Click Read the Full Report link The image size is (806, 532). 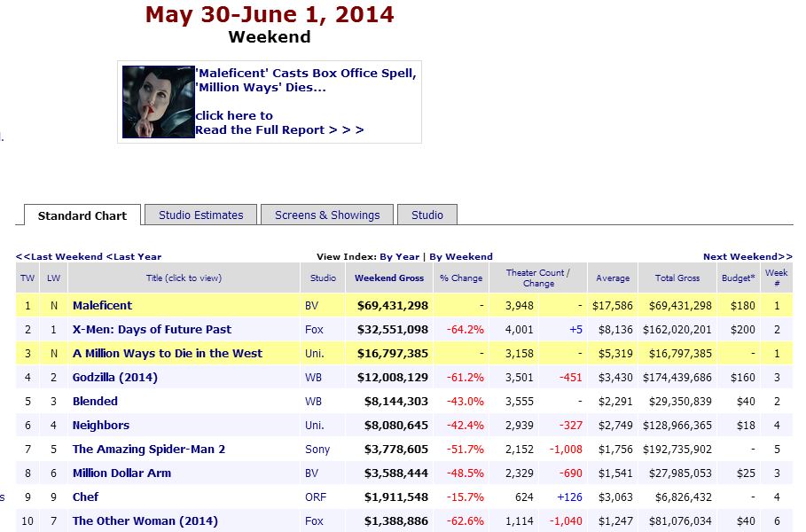pyautogui.click(x=279, y=129)
